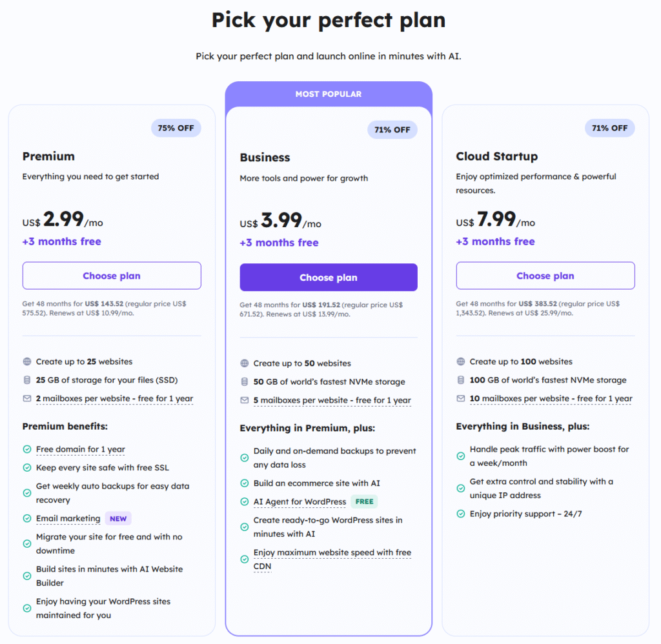Choose the Cloud Startup plan
Image resolution: width=661 pixels, height=644 pixels.
[545, 276]
